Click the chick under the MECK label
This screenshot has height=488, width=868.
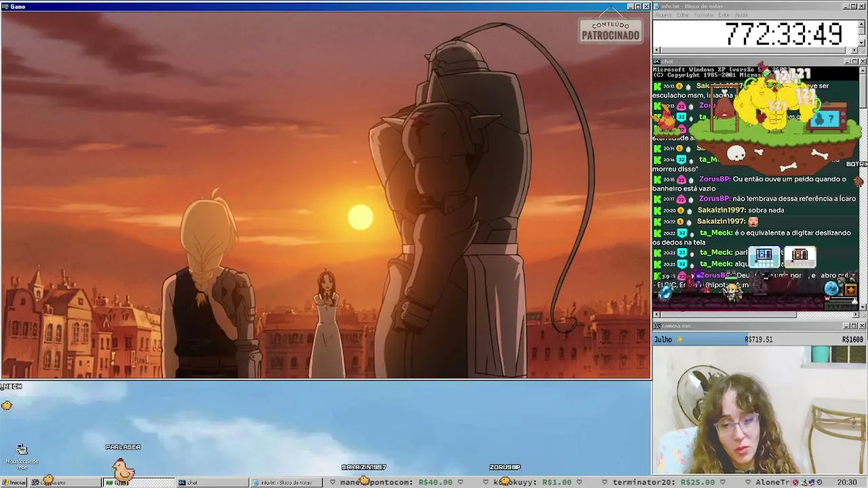pyautogui.click(x=7, y=405)
